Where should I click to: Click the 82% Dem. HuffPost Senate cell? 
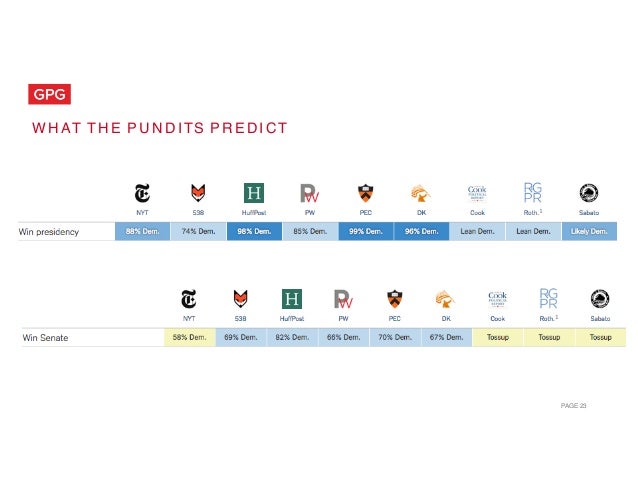point(292,338)
